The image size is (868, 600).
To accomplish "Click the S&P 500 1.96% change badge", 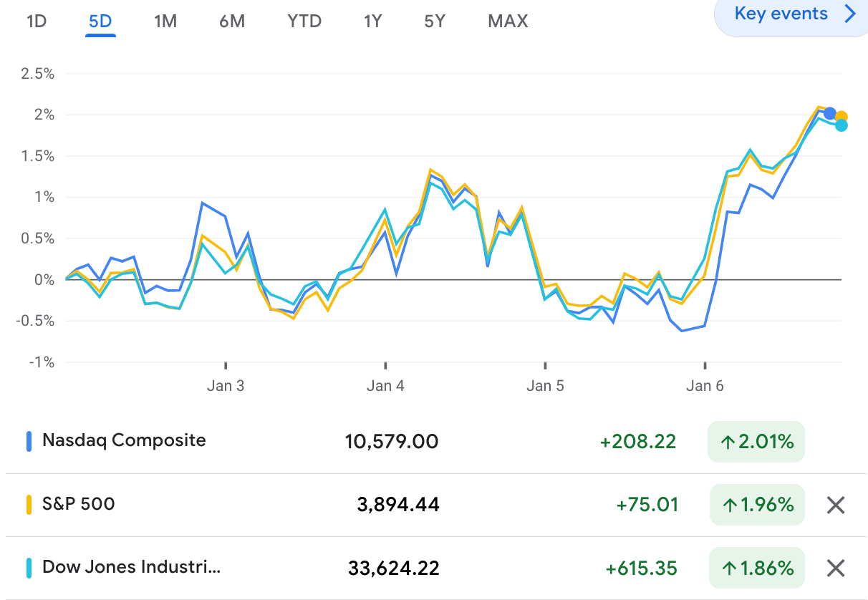I will (756, 505).
